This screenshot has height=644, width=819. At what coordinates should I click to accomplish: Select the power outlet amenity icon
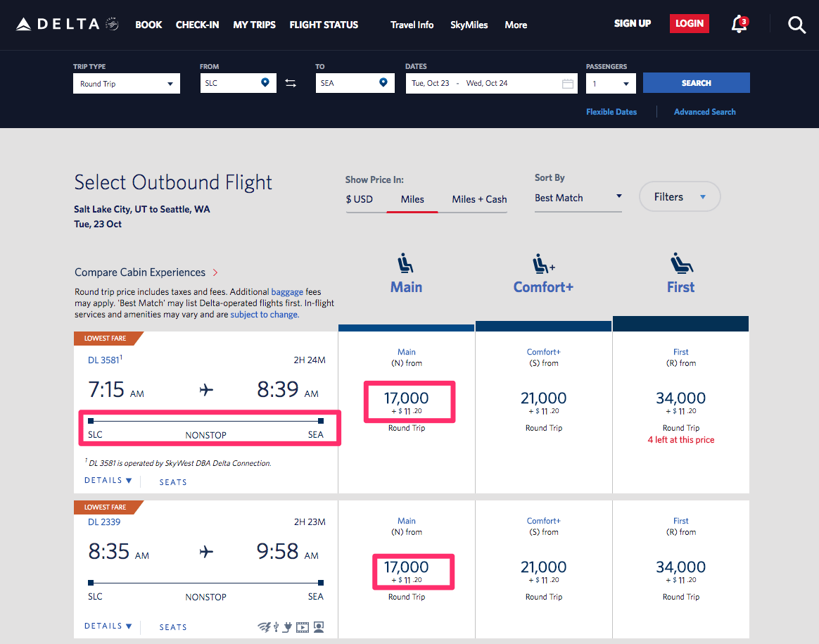pyautogui.click(x=286, y=626)
